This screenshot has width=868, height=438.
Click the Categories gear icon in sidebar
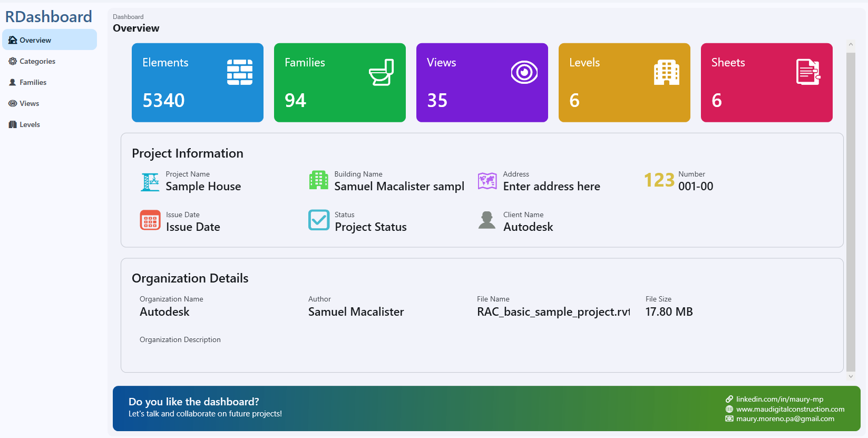pos(13,61)
